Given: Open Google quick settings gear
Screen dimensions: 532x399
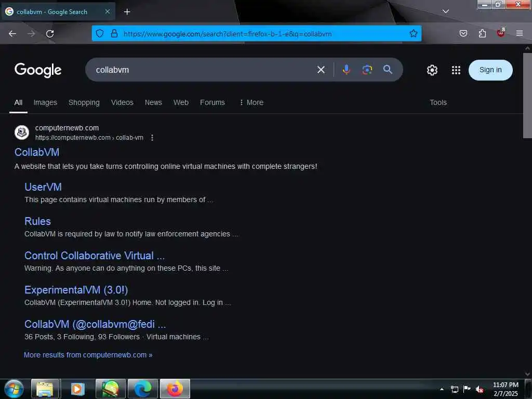Looking at the screenshot, I should [432, 70].
